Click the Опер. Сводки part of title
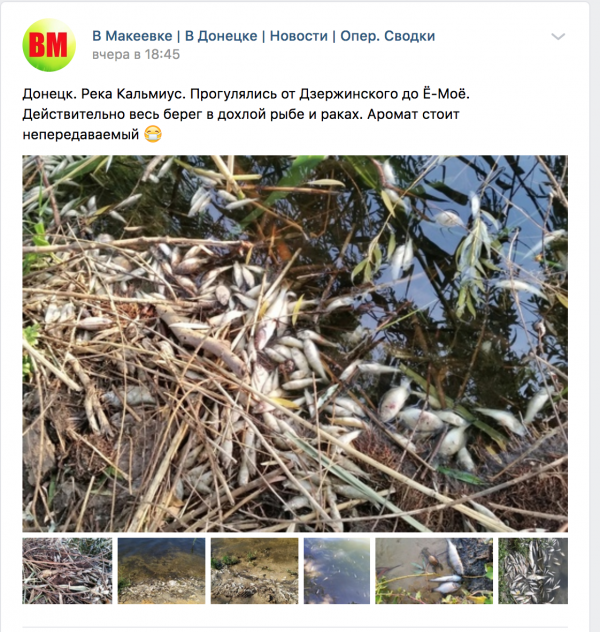This screenshot has width=600, height=632. point(388,36)
